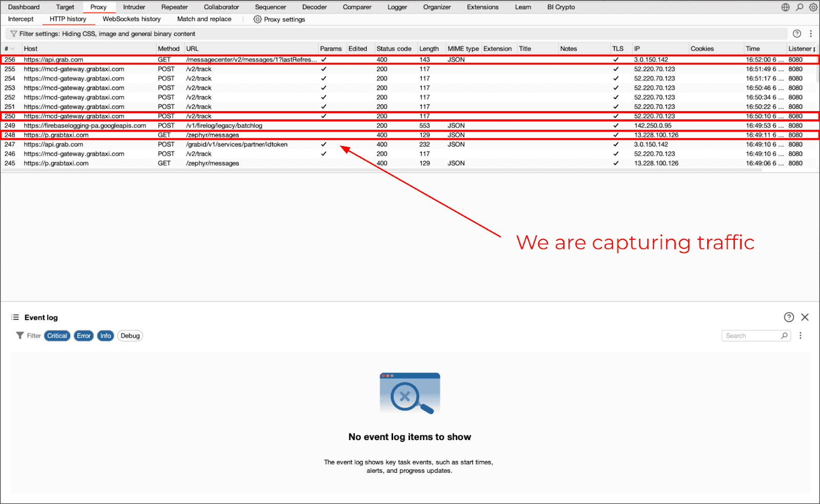Image resolution: width=820 pixels, height=504 pixels.
Task: Click the help icon beside the filter settings bar
Action: (797, 34)
